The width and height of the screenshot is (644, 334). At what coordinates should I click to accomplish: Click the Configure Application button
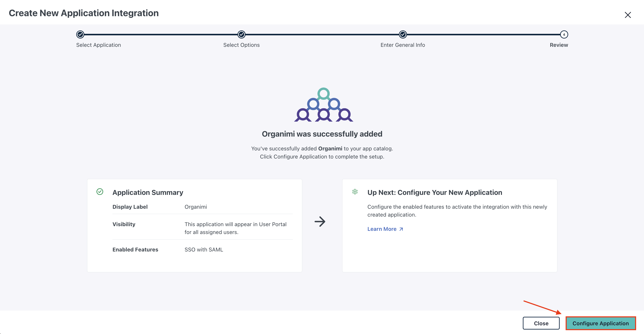[x=601, y=323]
